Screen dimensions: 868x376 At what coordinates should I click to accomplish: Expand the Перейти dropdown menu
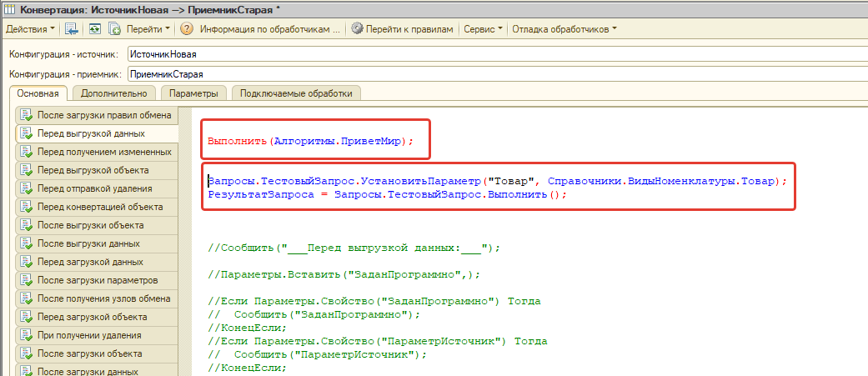(x=148, y=29)
